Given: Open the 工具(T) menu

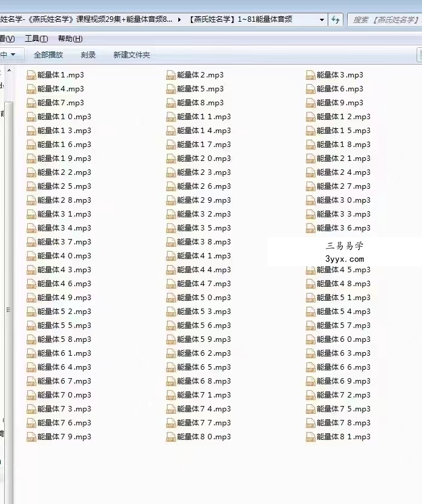Looking at the screenshot, I should 36,39.
